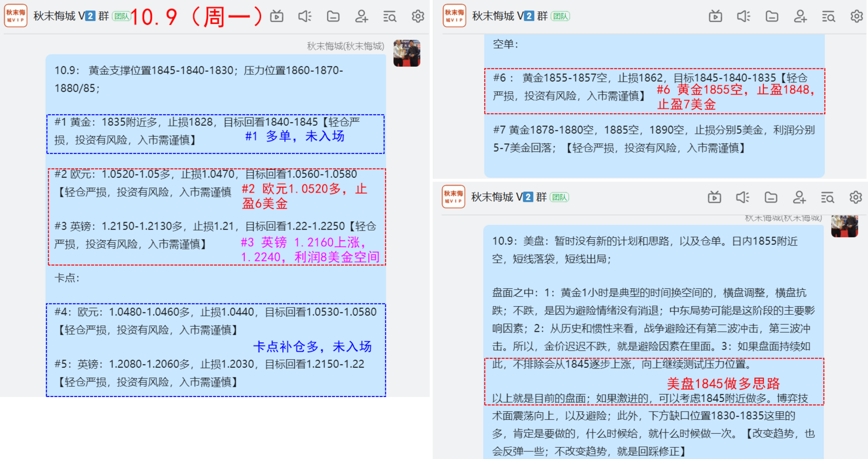This screenshot has width=868, height=459.
Task: Click the 团队 badge in the 美盘 message window
Action: (x=559, y=197)
